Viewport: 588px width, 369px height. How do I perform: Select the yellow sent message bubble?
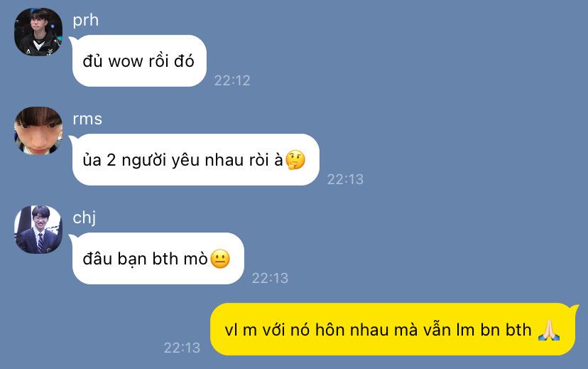pos(393,329)
